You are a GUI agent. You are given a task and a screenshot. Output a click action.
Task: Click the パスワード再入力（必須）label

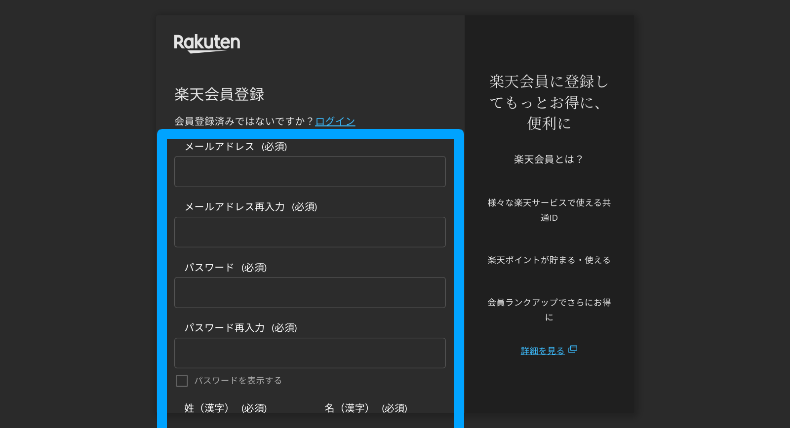tap(241, 328)
